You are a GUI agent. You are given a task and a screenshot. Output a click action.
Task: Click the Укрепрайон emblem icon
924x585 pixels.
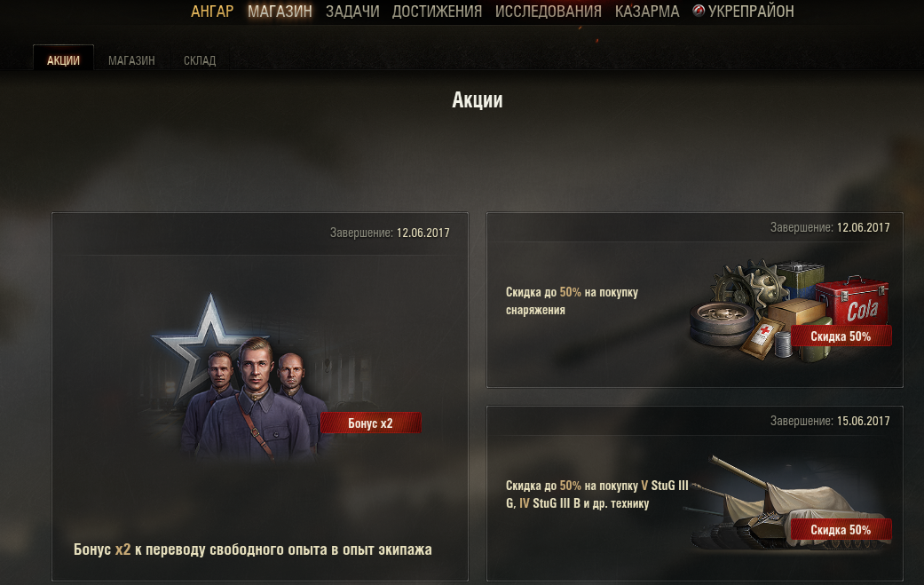[x=699, y=11]
